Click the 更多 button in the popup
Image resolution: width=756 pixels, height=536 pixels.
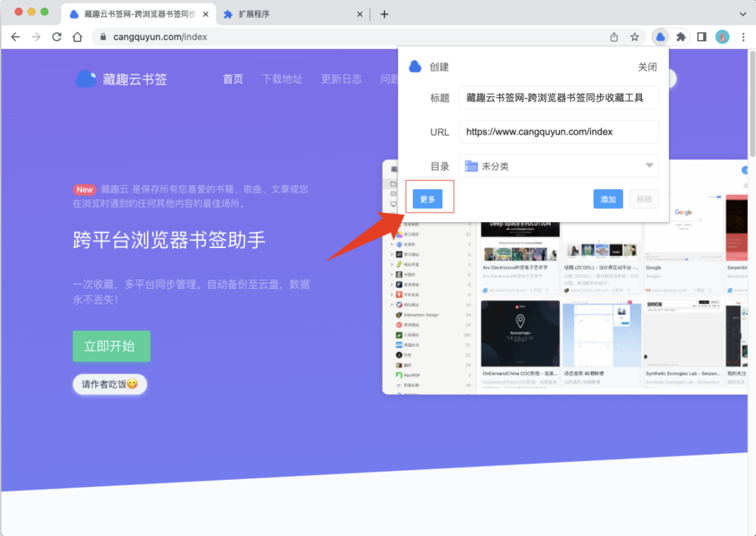point(429,198)
